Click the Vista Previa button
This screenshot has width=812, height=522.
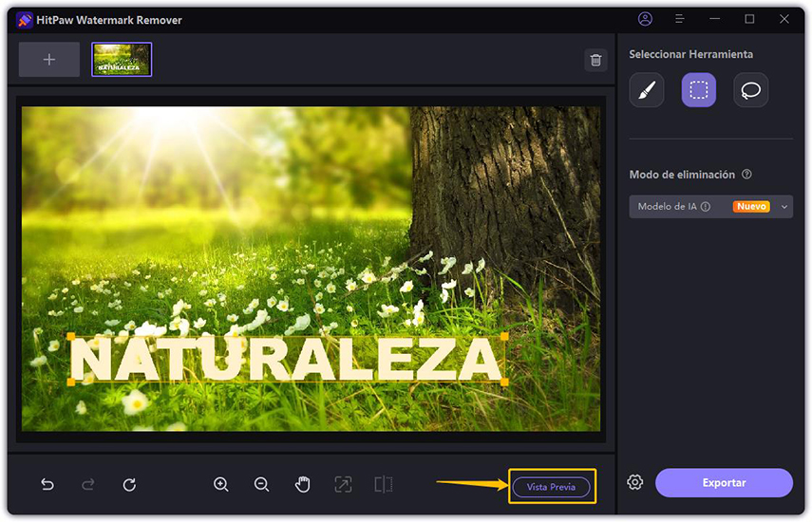coord(551,487)
